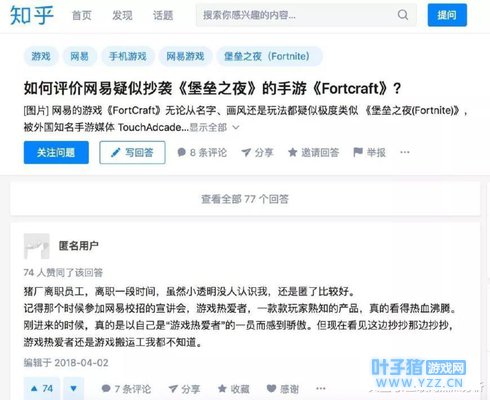The image size is (490, 400).
Task: Select the 堡垒之夜 (Fortnite) topic tag
Action: tap(269, 56)
